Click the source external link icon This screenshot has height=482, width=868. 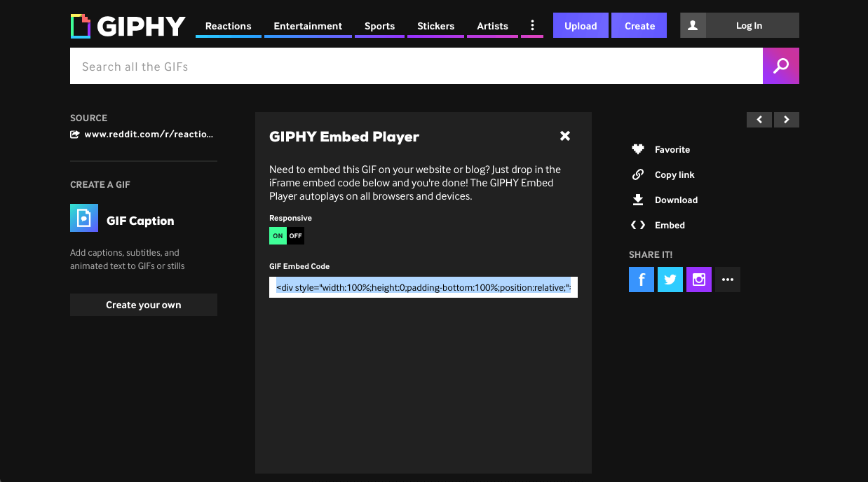[x=75, y=135]
